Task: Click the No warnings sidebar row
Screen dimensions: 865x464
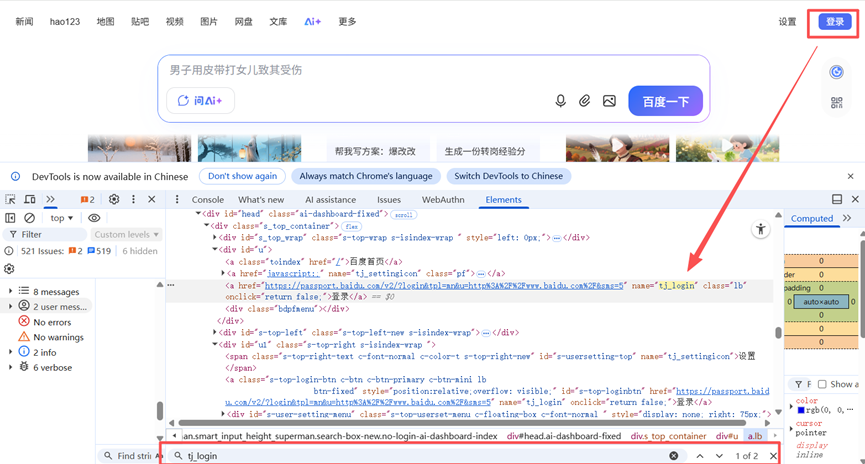Action: (58, 337)
